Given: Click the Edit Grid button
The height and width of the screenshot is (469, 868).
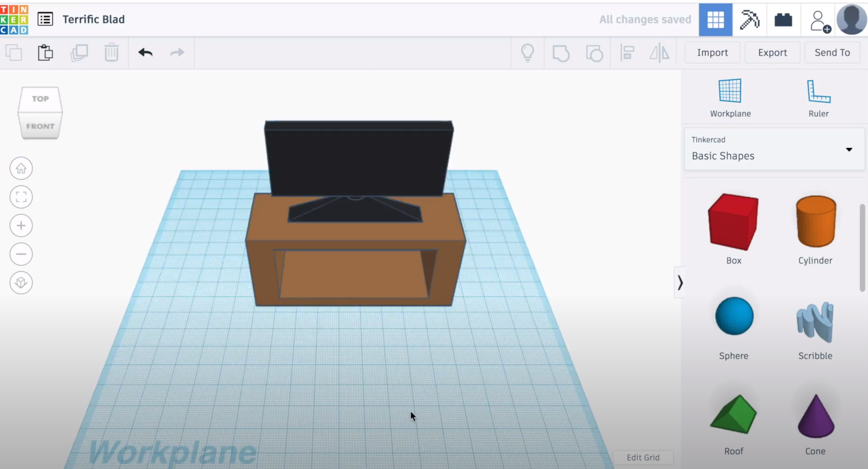Looking at the screenshot, I should click(643, 457).
